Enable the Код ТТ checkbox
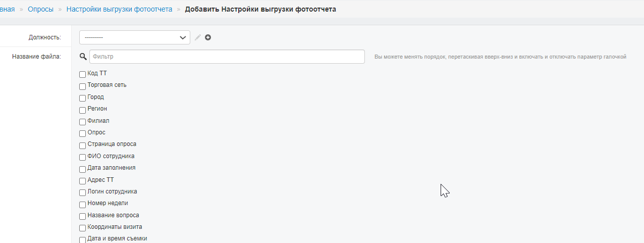This screenshot has height=243, width=644. (x=83, y=74)
